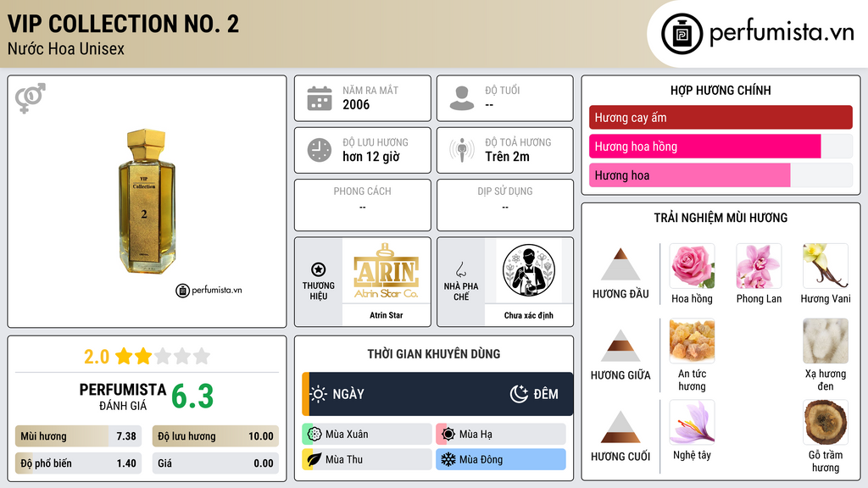868x488 pixels.
Task: Click the longevity value hơn 12 giờ
Action: [x=371, y=157]
